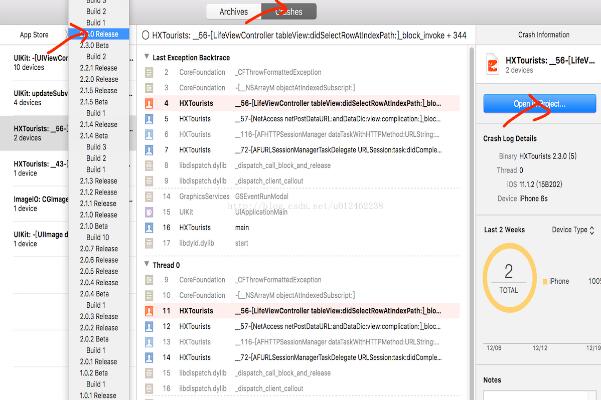Click the orange icon of Thread 0 frame 11
This screenshot has height=400, width=601.
click(149, 311)
